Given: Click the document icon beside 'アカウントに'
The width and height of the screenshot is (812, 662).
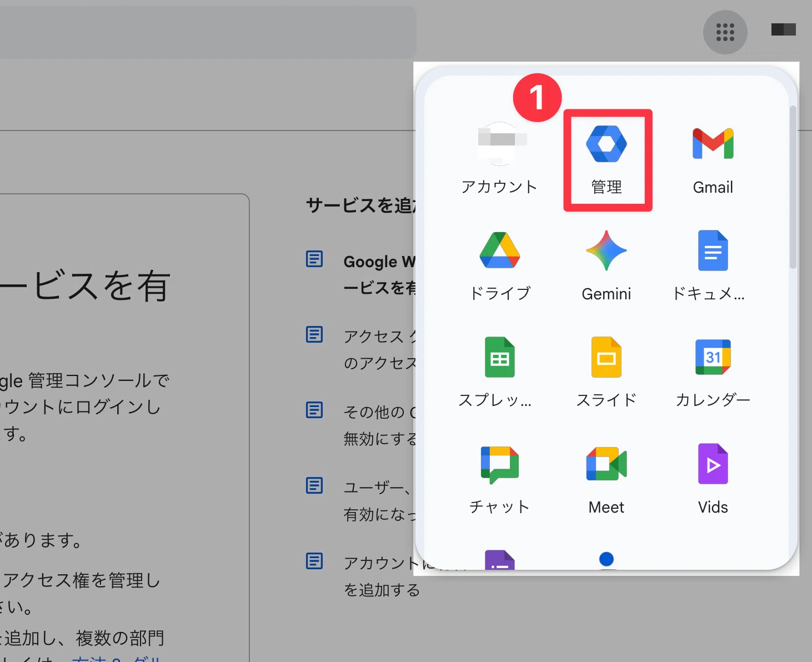Looking at the screenshot, I should (x=314, y=560).
